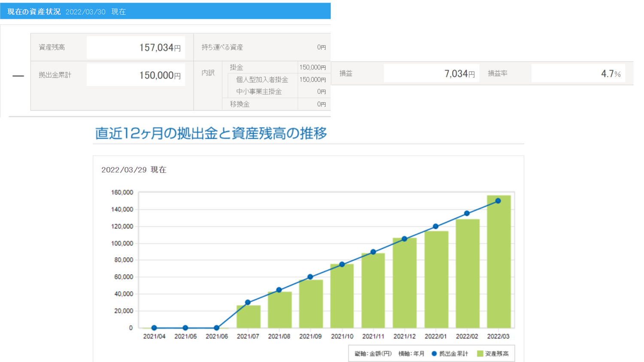
Task: Click the 損益率 value 4.7%
Action: point(611,74)
